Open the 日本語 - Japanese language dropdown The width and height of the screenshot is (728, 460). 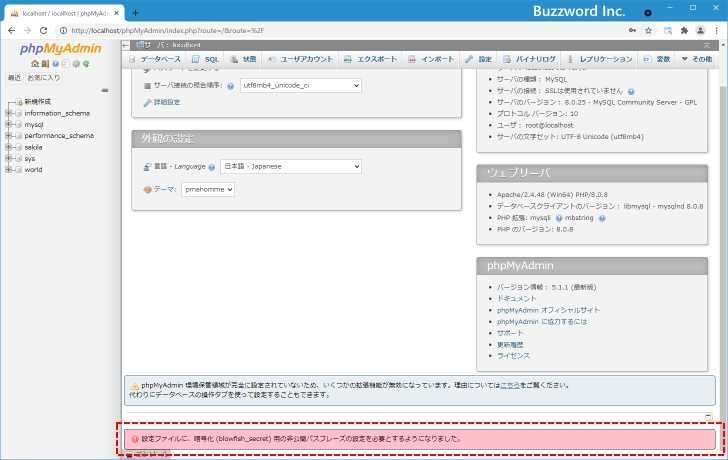(291, 166)
